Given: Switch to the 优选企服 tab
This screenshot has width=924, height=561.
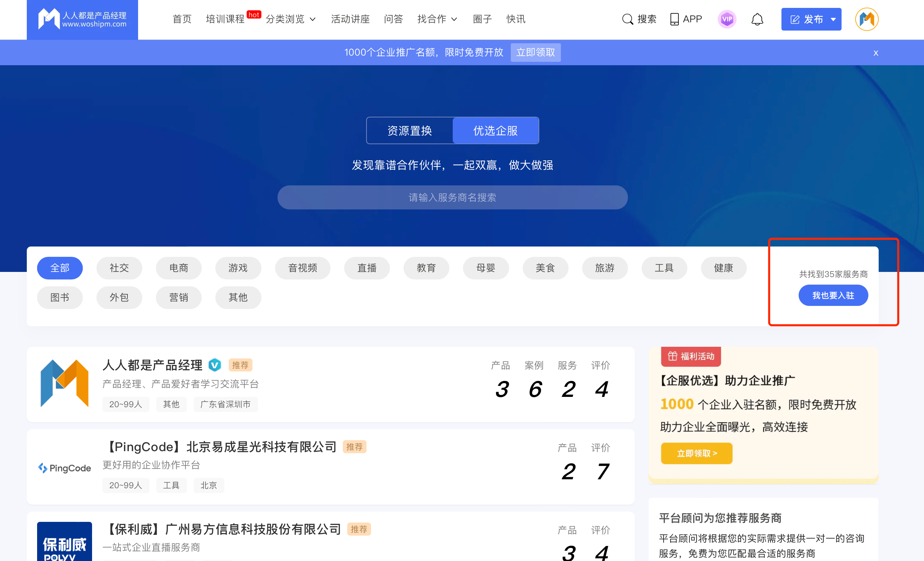Looking at the screenshot, I should (x=496, y=130).
